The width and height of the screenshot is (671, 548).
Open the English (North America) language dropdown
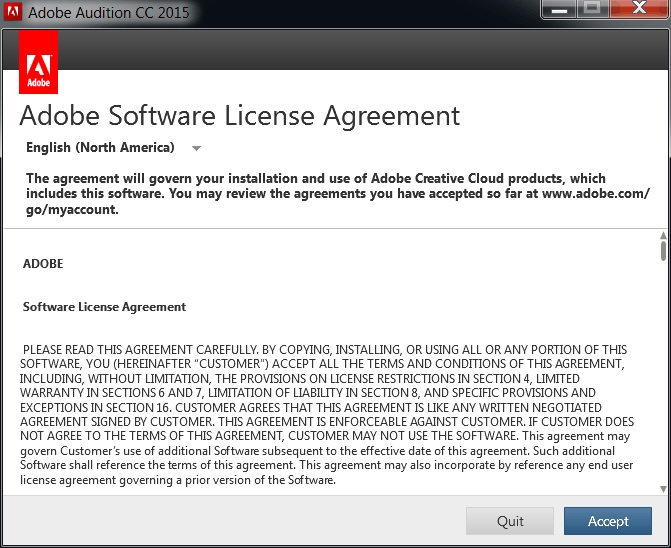(113, 148)
